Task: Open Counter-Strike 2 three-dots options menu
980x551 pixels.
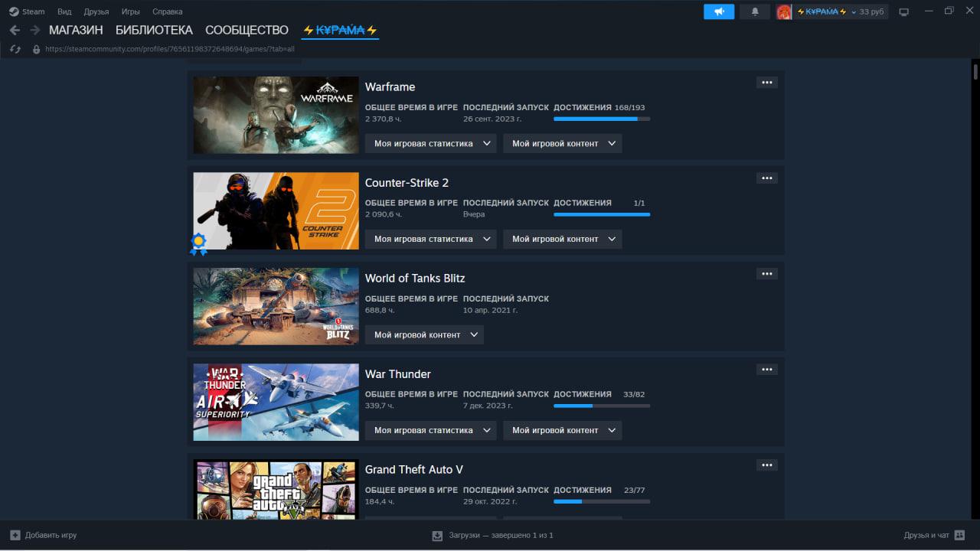Action: click(766, 178)
